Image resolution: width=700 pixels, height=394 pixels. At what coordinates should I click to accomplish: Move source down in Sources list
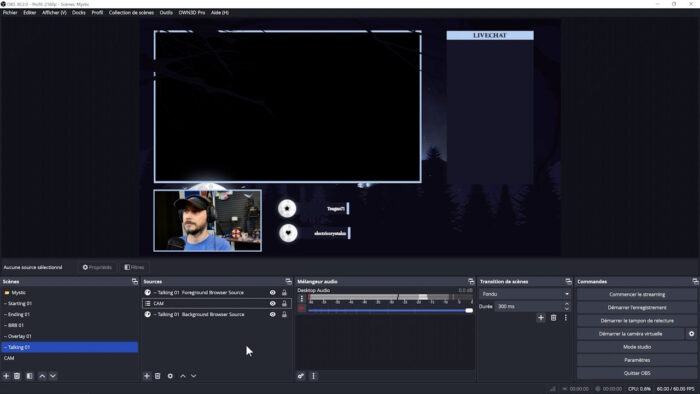194,376
